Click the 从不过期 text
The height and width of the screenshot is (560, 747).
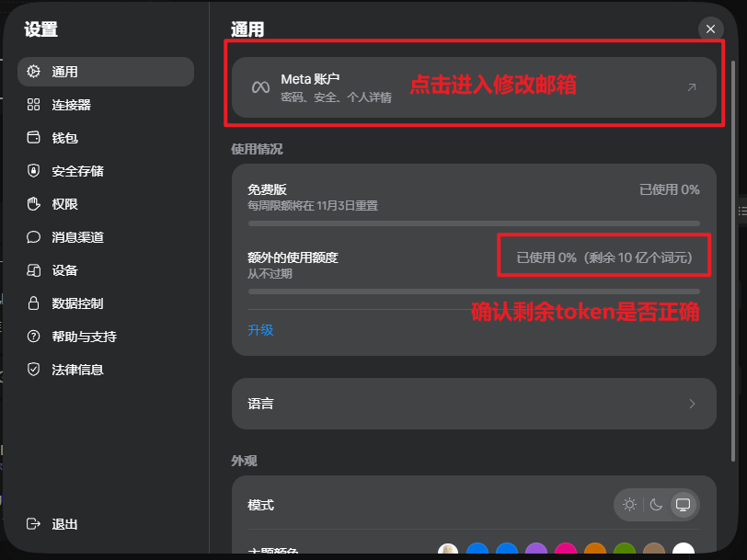pos(270,274)
